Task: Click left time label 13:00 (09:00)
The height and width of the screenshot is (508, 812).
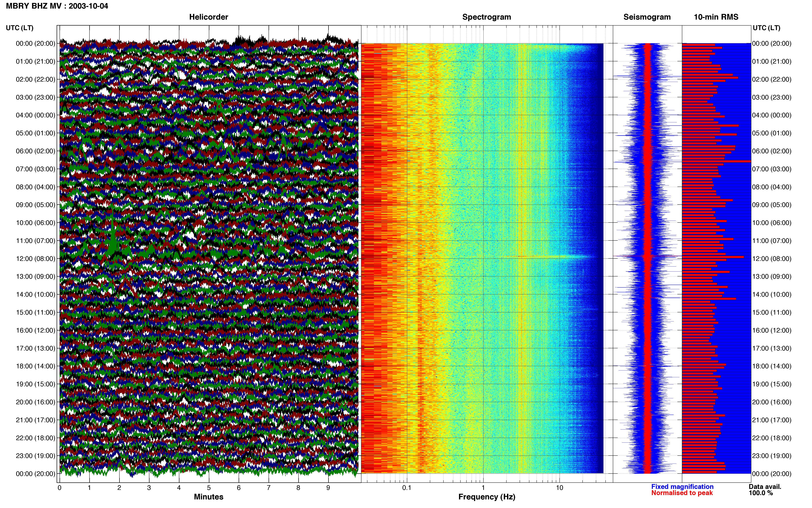Action: [x=36, y=277]
